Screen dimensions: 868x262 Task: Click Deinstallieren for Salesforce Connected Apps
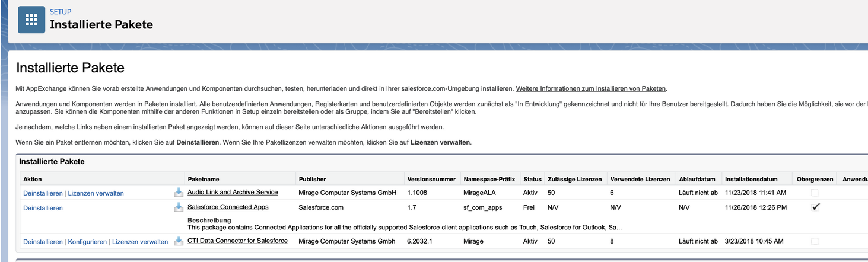(43, 208)
